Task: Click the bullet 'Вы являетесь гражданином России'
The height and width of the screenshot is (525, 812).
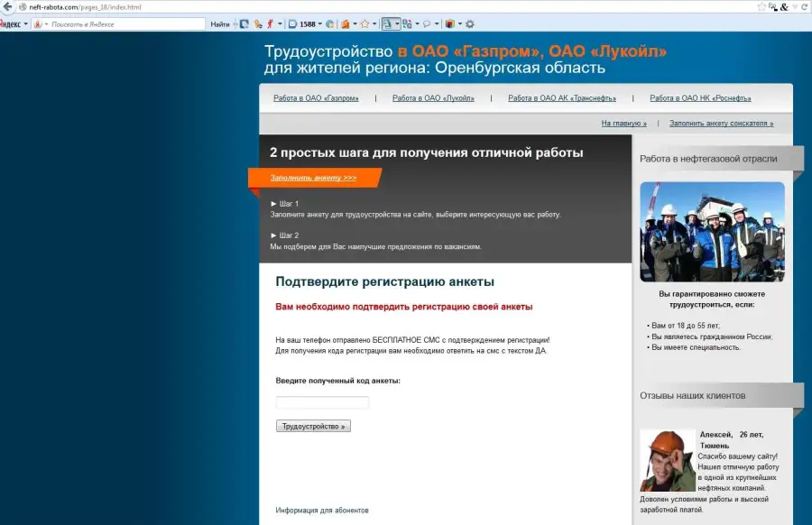Action: (x=710, y=336)
